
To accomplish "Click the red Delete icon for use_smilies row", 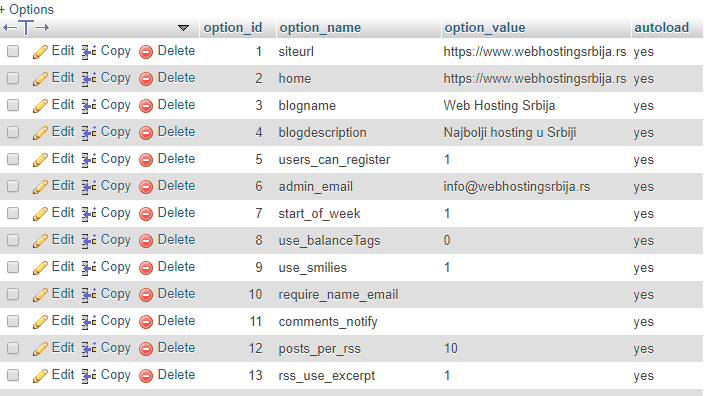I will 146,268.
